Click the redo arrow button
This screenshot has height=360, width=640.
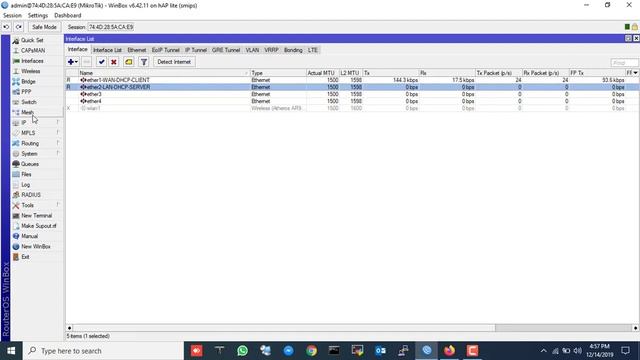pos(19,27)
